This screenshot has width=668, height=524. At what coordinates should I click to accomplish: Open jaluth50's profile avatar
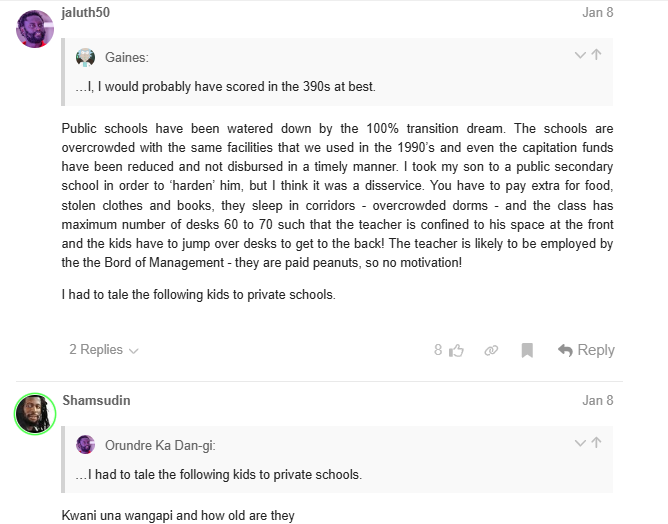[35, 29]
